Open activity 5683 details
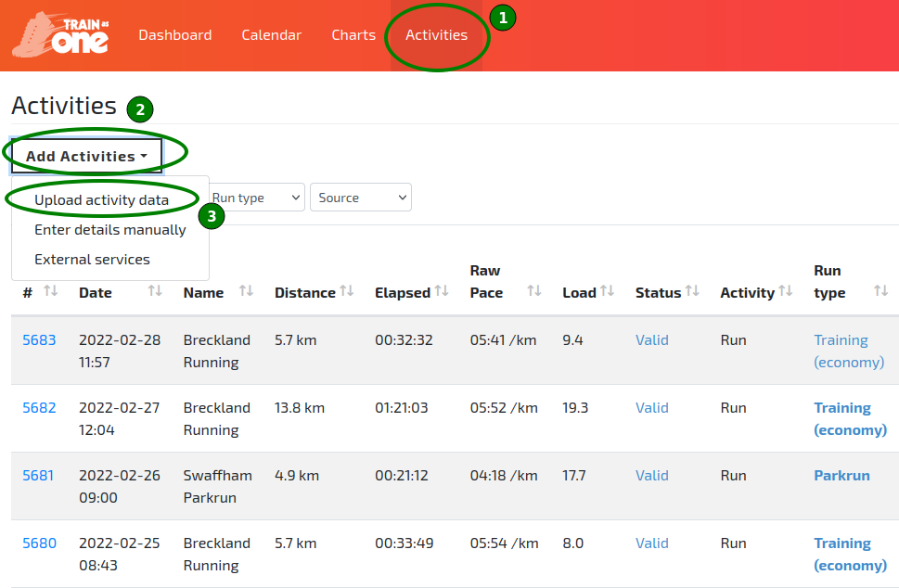The width and height of the screenshot is (899, 588). [x=39, y=339]
